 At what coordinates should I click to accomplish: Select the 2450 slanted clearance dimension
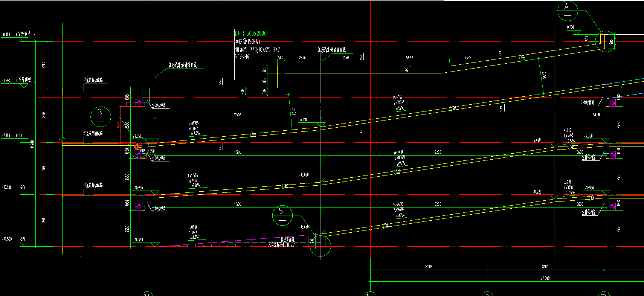coord(544,75)
